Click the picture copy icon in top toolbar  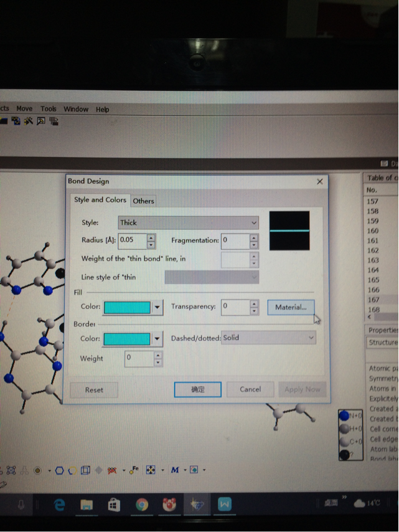pos(16,121)
